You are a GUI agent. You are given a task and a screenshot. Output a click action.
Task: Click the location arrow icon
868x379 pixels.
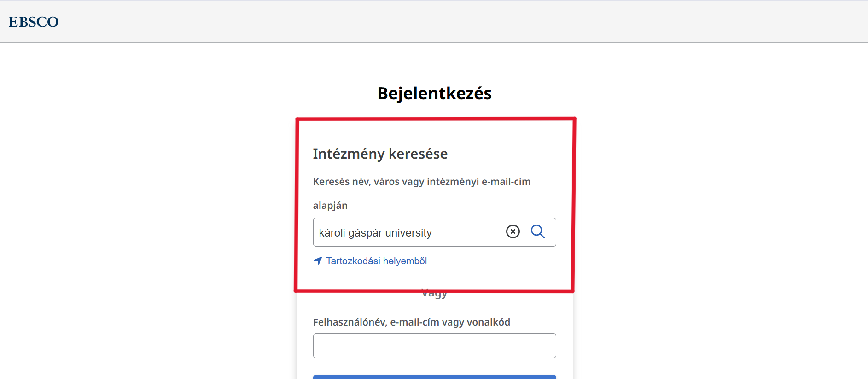[x=318, y=261]
